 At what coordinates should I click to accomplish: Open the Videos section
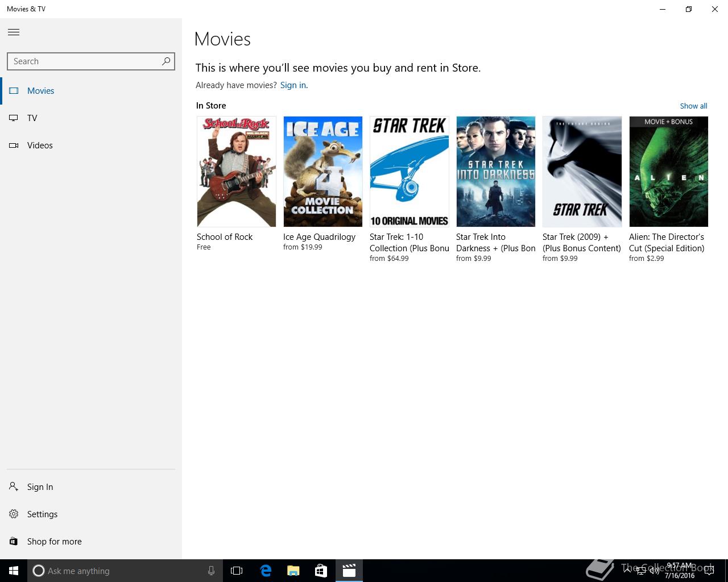coord(40,145)
